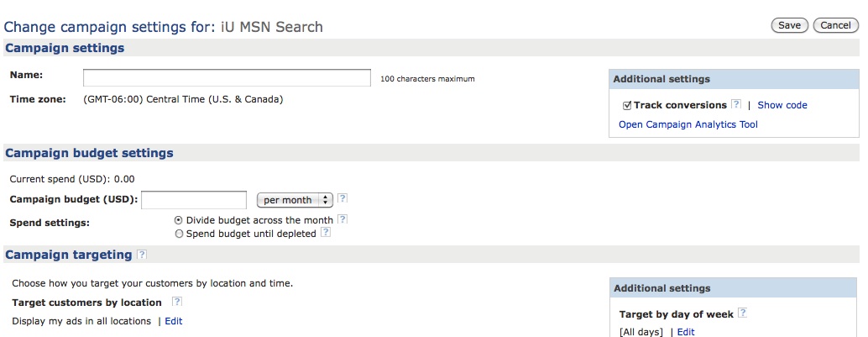
Task: Edit the location targeting setting
Action: point(173,321)
